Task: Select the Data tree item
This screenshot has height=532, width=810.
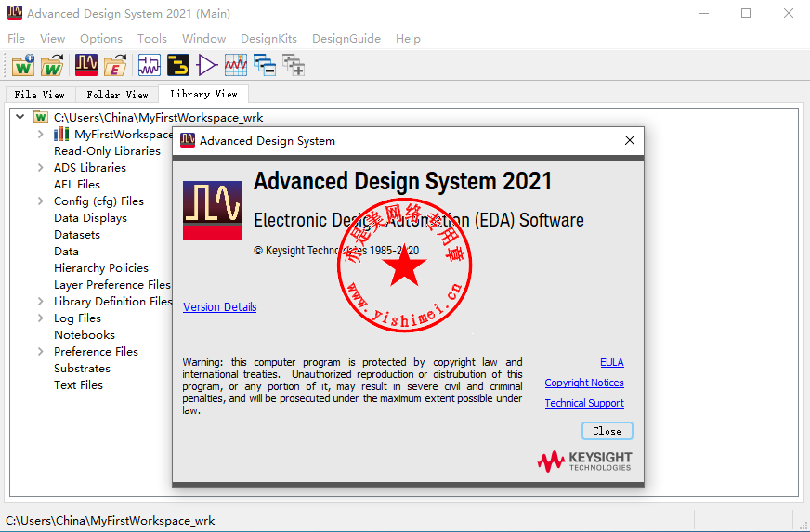Action: pyautogui.click(x=66, y=252)
